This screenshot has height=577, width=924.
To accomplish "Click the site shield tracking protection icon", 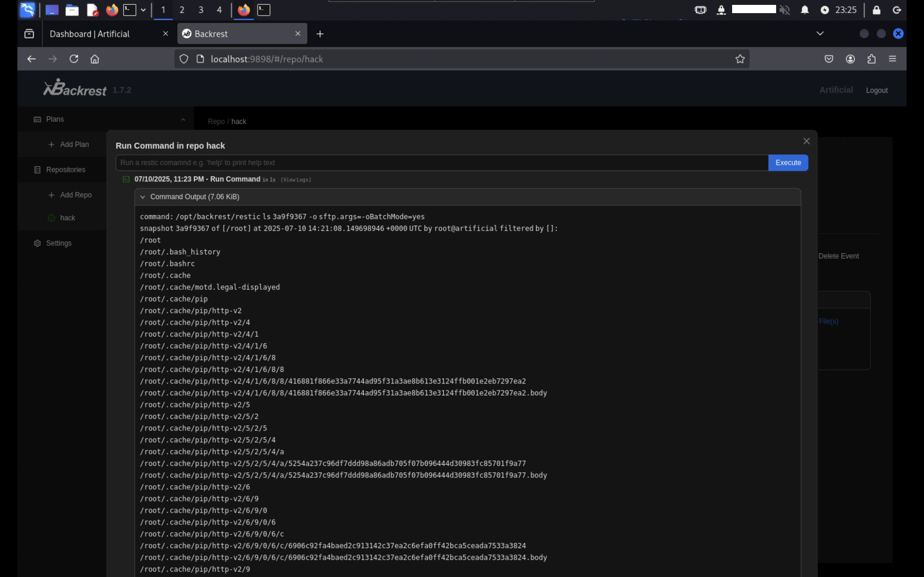I will pos(184,59).
